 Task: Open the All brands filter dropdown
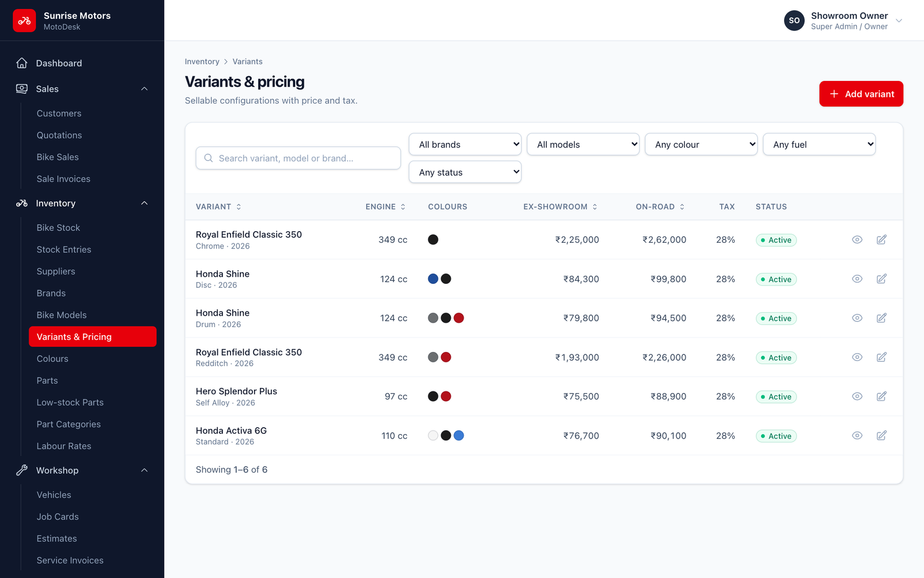465,144
